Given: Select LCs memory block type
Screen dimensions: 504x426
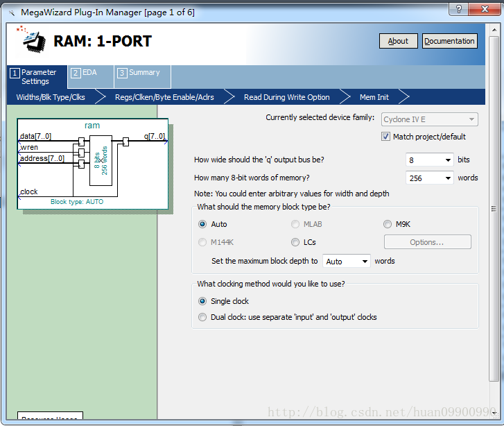Looking at the screenshot, I should point(295,242).
